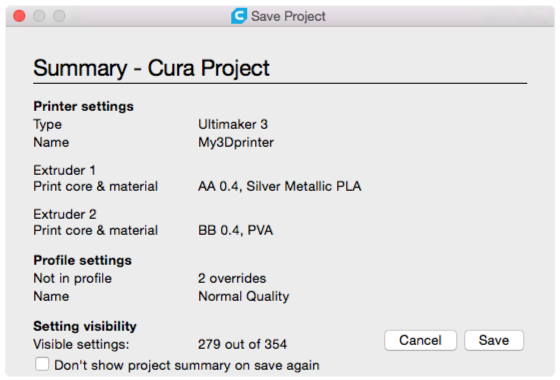Viewport: 560px width, 380px height.
Task: Click the "Extruder 2" label
Action: pos(65,214)
